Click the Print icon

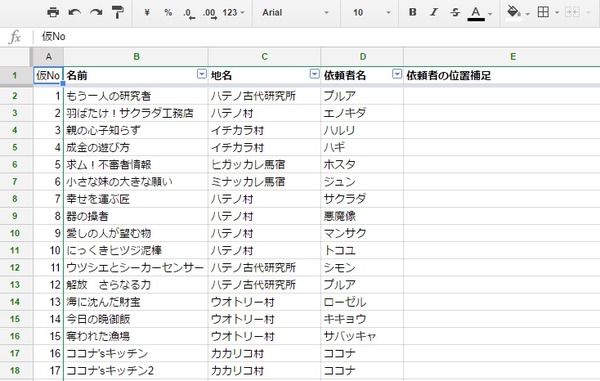coord(53,13)
